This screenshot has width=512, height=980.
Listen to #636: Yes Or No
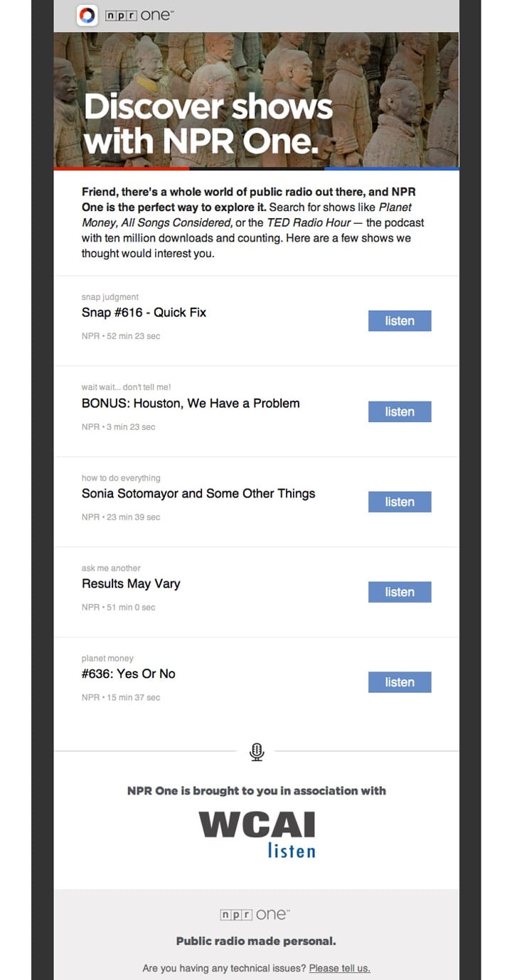coord(400,683)
